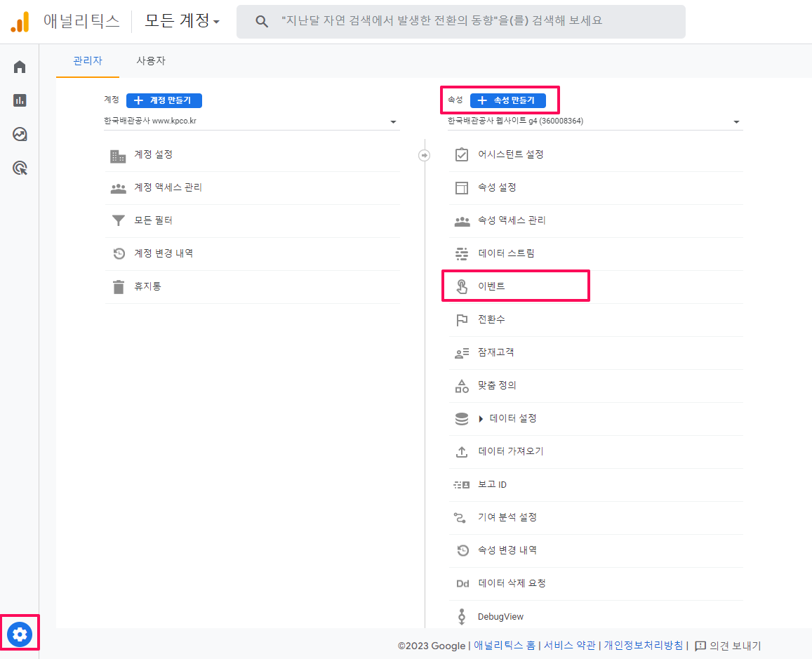This screenshot has height=659, width=812.
Task: Click the circular arrow between columns
Action: click(424, 155)
